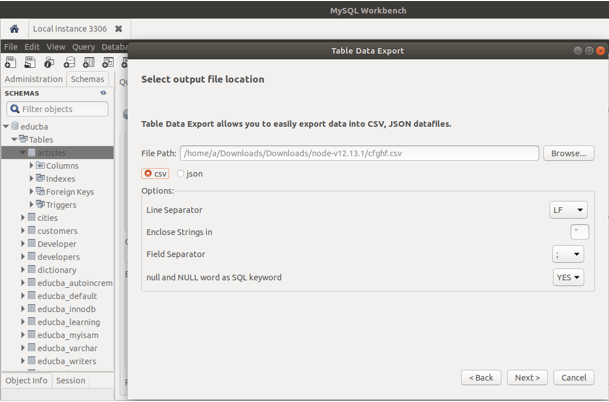Create a new SQL query tab
The image size is (609, 402).
pos(10,62)
